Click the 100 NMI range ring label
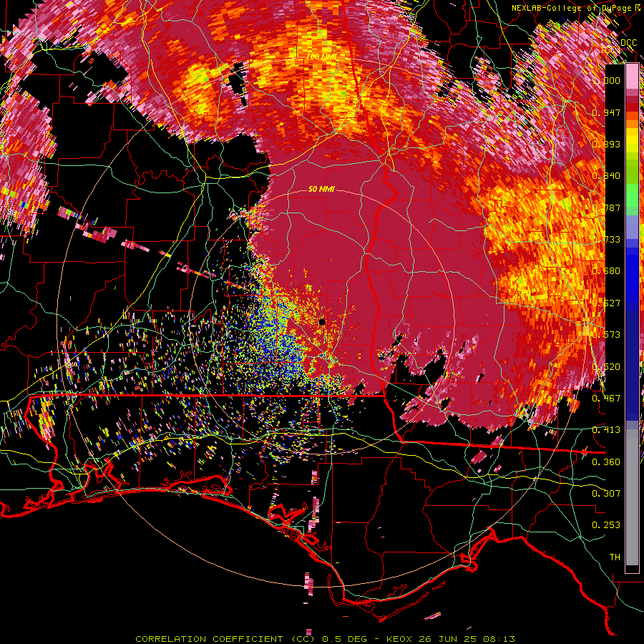644x644 pixels. coord(321,57)
